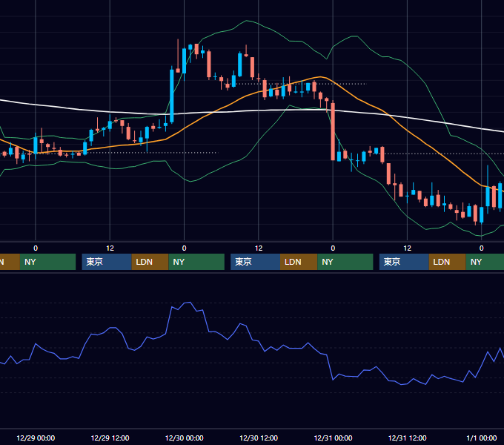Select the tall blue candle before 12/30 00:00
This screenshot has height=445, width=504.
(x=172, y=96)
